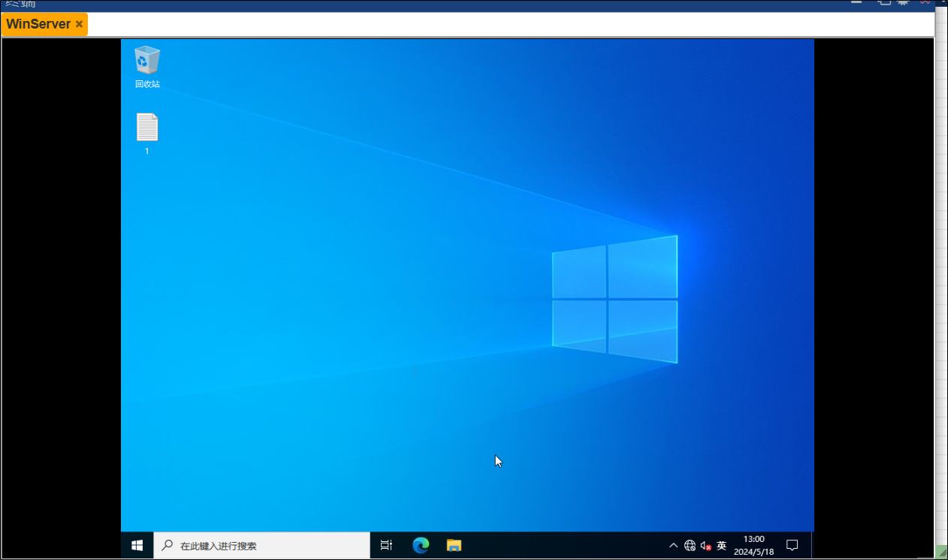Open the clock showing 13:00
Screen dimensions: 948x560
tap(753, 546)
